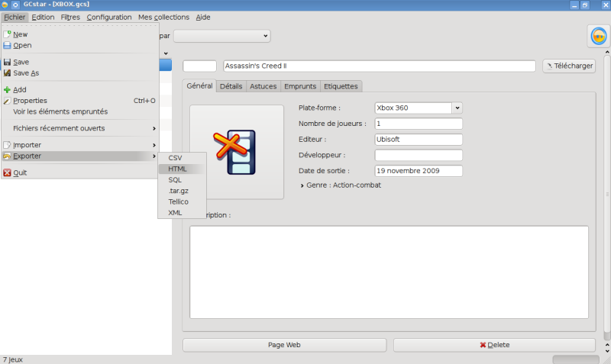Click the Exporter icon
Image resolution: width=611 pixels, height=364 pixels.
coord(7,156)
